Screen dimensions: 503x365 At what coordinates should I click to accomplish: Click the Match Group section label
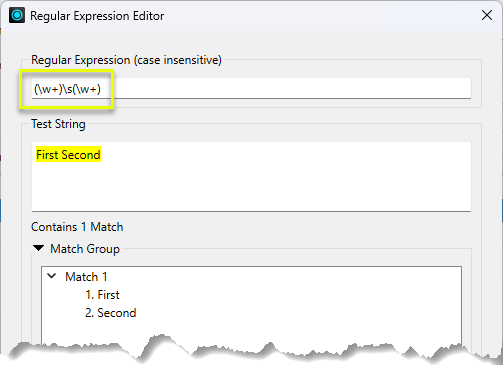85,249
